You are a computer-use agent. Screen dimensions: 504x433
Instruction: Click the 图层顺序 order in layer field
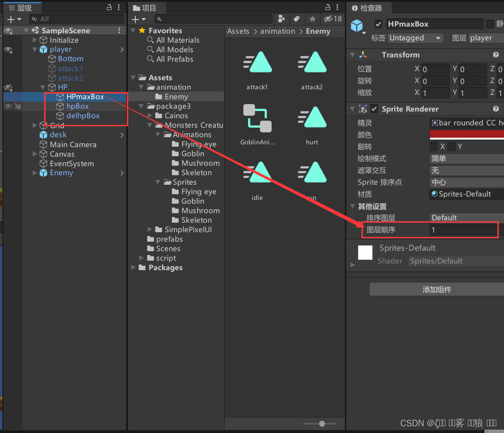coord(463,230)
